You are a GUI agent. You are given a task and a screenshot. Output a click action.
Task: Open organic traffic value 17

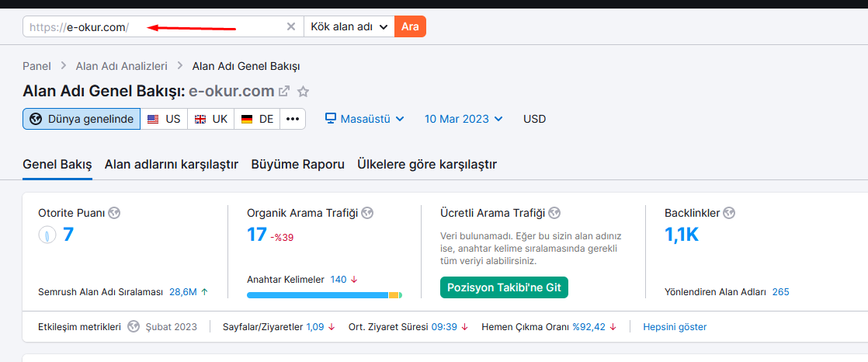tap(257, 235)
